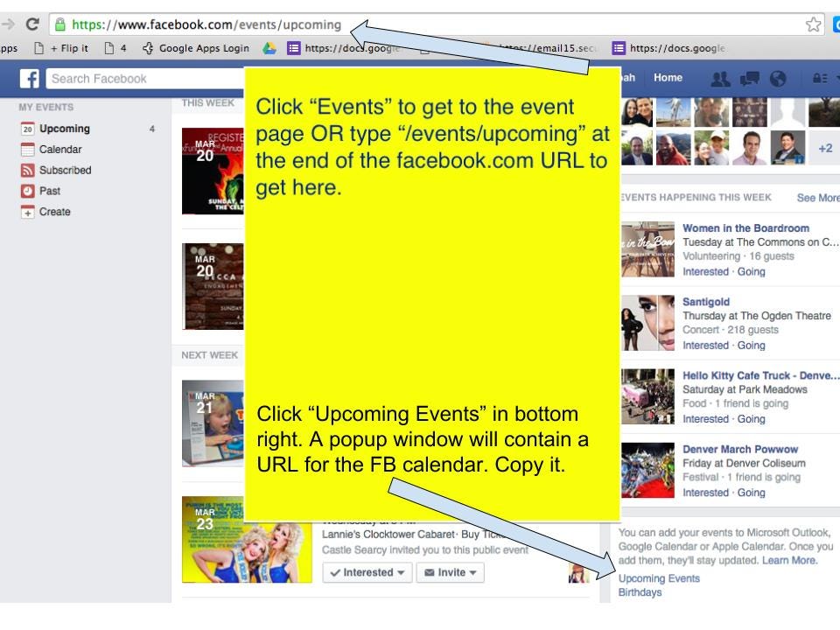The width and height of the screenshot is (840, 630).
Task: Open the Facebook logo home icon
Action: 30,79
